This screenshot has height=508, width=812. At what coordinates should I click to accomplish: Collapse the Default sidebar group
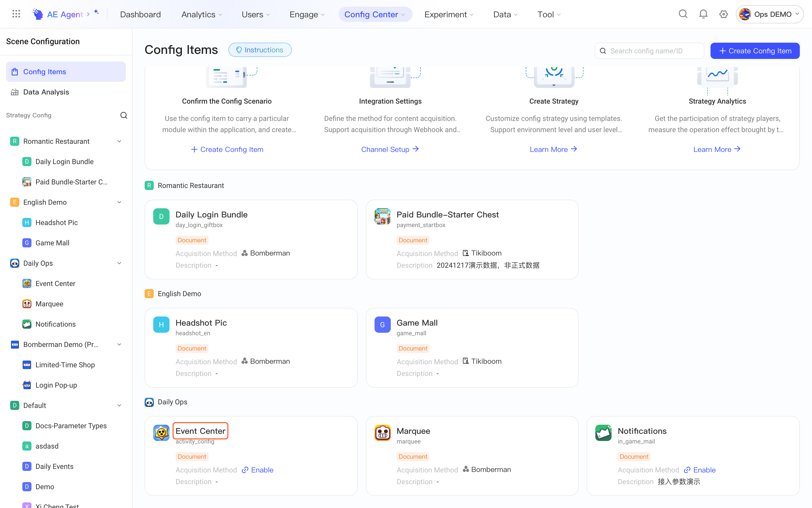point(119,406)
